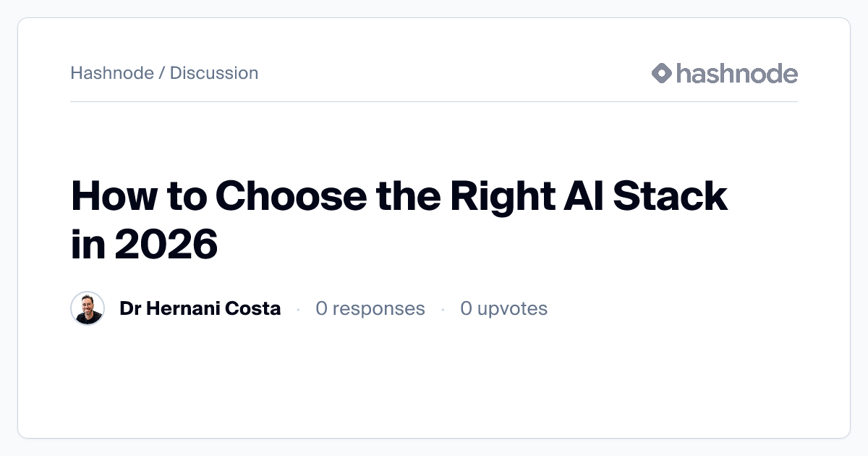This screenshot has width=868, height=456.
Task: Open the Hashnode breadcrumb link
Action: click(x=112, y=73)
